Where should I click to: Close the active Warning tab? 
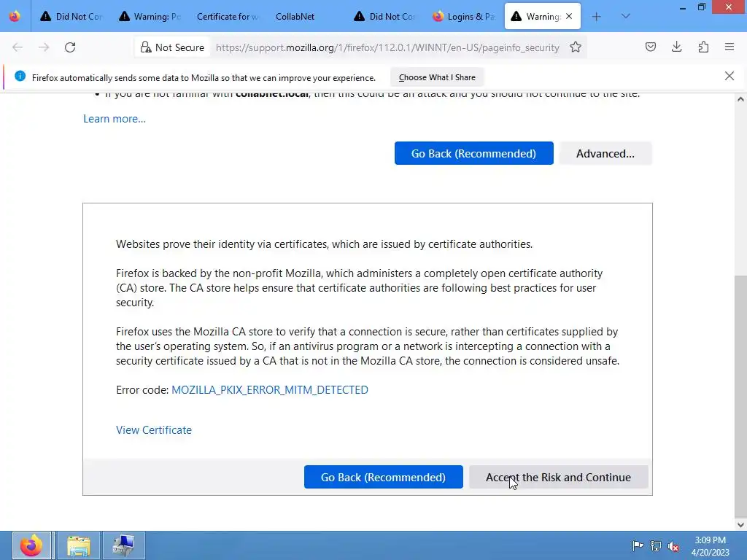[569, 17]
